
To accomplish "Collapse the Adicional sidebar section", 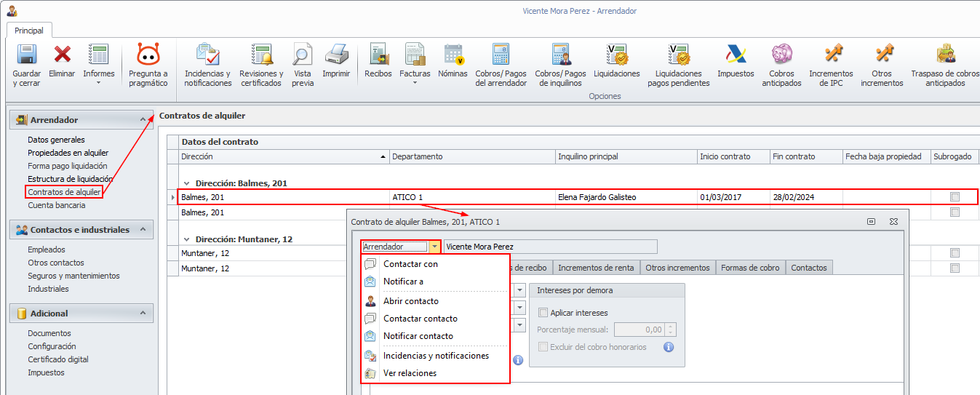I will tap(143, 313).
